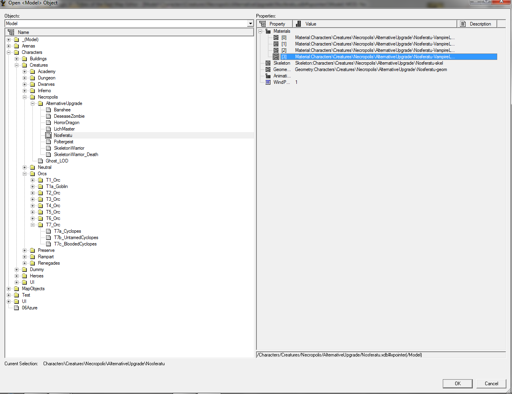The image size is (512, 394).
Task: Click the Buildings folder icon
Action: (x=24, y=59)
